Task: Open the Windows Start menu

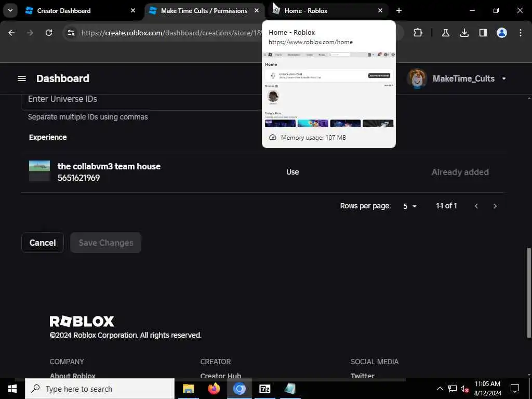Action: (x=12, y=389)
